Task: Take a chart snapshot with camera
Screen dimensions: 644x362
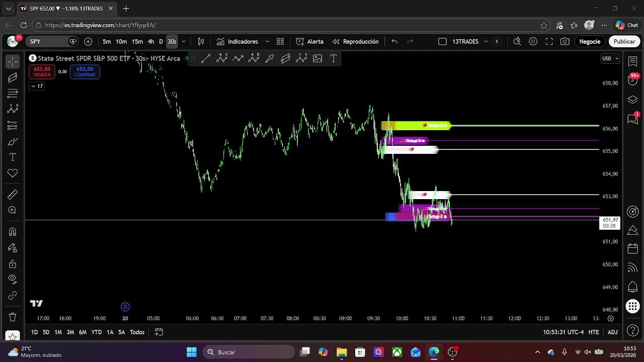Action: pos(565,42)
